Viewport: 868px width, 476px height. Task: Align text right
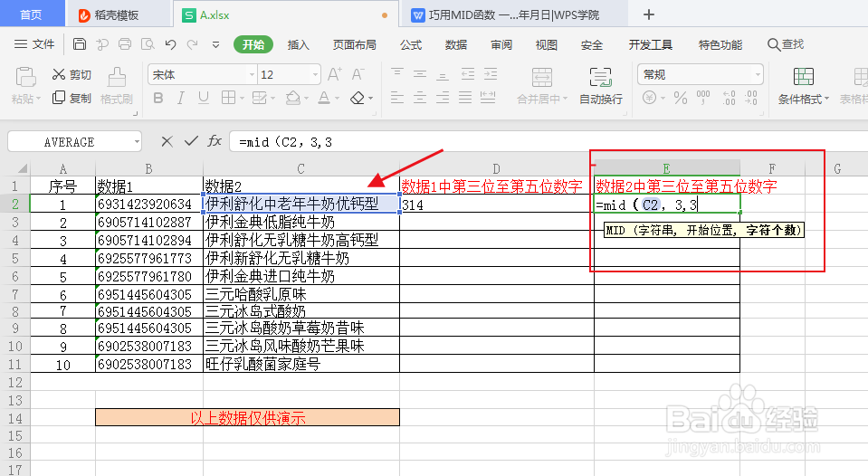pyautogui.click(x=443, y=98)
